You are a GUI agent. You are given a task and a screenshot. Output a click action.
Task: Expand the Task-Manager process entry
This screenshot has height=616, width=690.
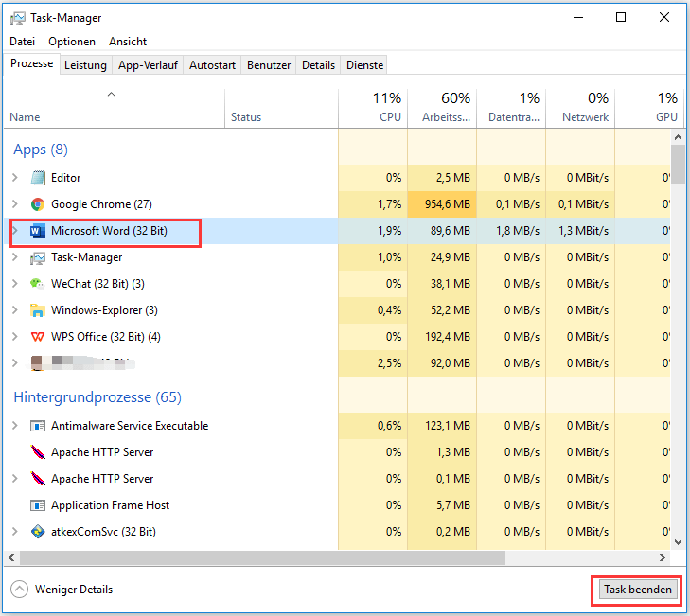pyautogui.click(x=15, y=257)
